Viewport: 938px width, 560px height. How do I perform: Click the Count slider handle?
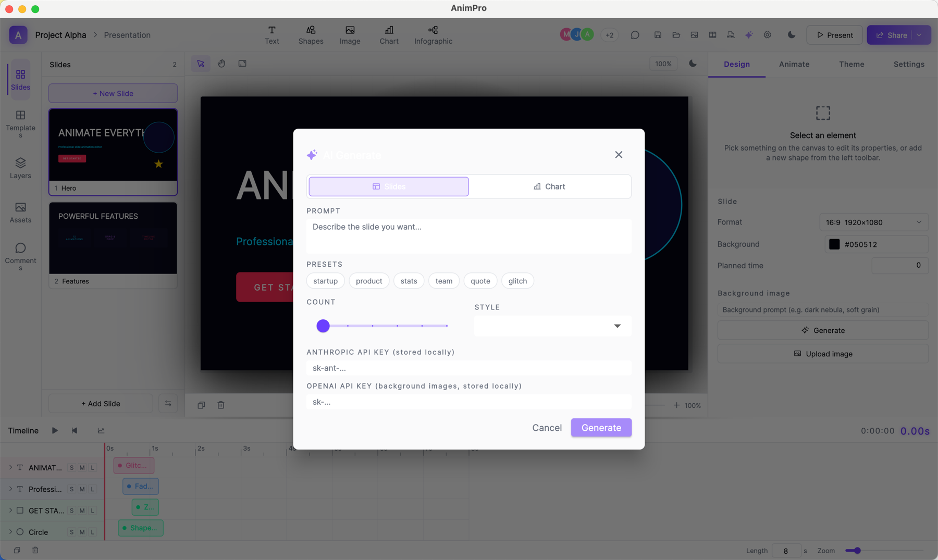pyautogui.click(x=323, y=326)
